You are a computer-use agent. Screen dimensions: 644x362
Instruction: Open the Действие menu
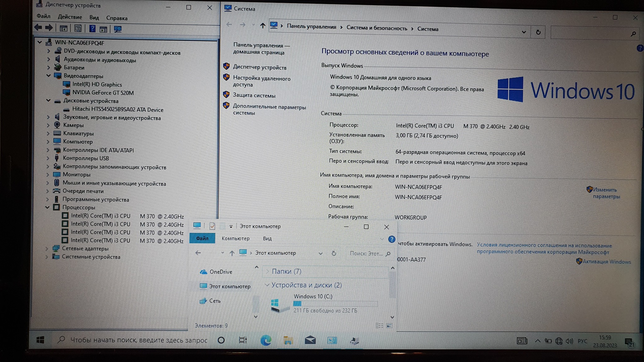pos(70,17)
